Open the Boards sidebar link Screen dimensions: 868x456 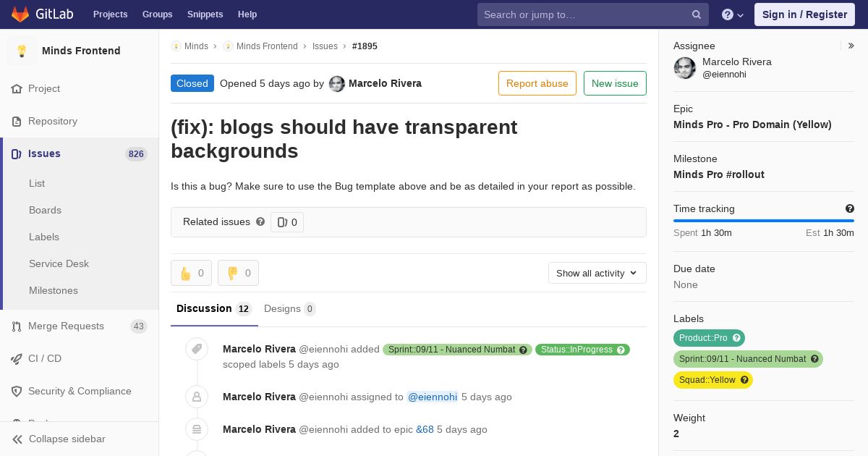point(45,210)
